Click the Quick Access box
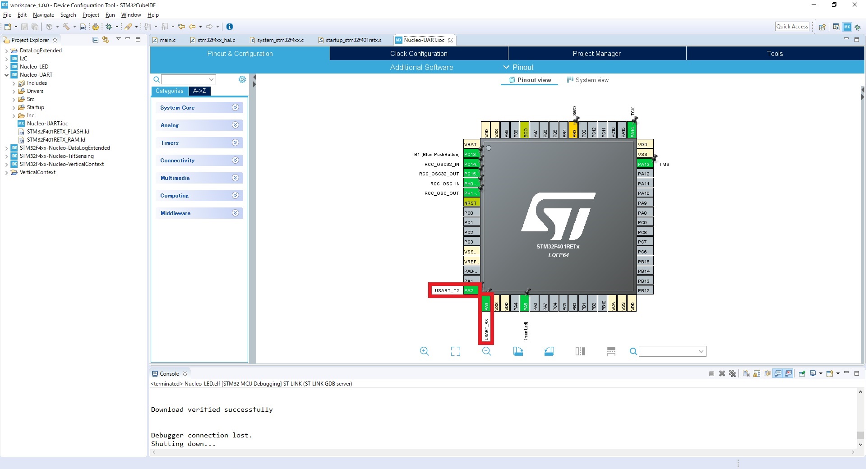The width and height of the screenshot is (868, 469). click(x=792, y=26)
